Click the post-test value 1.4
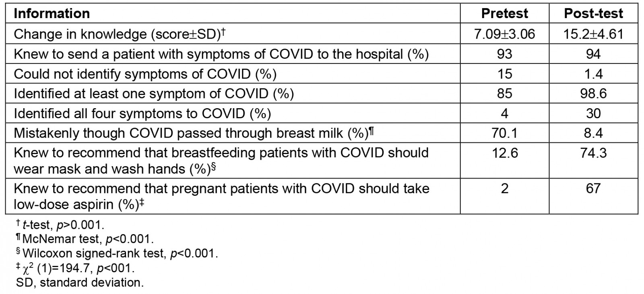644x294 pixels. pos(593,74)
